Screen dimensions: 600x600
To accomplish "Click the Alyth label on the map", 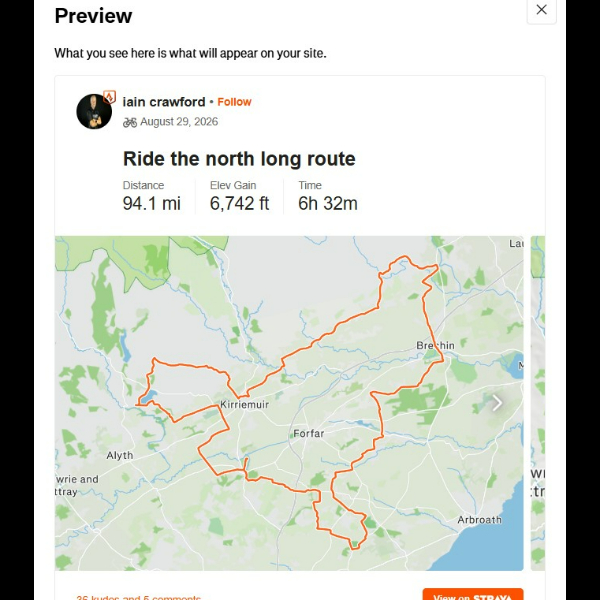I will pos(120,455).
